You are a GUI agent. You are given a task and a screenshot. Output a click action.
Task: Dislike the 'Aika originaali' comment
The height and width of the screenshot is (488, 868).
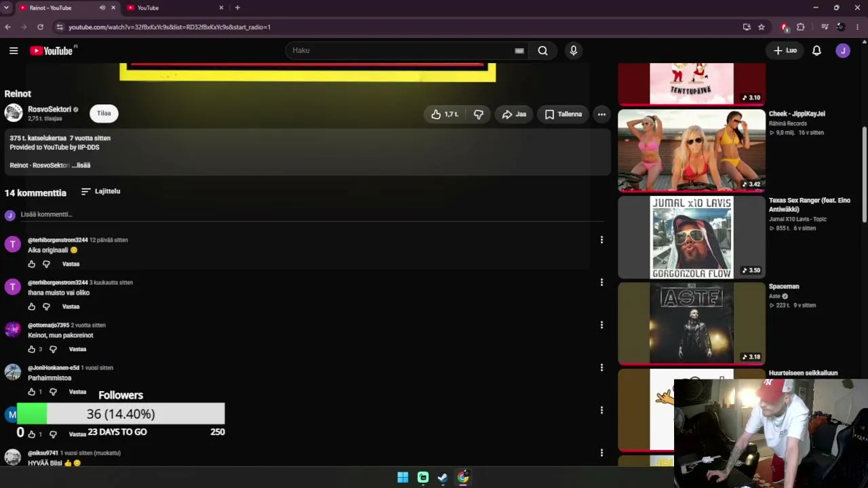[46, 264]
